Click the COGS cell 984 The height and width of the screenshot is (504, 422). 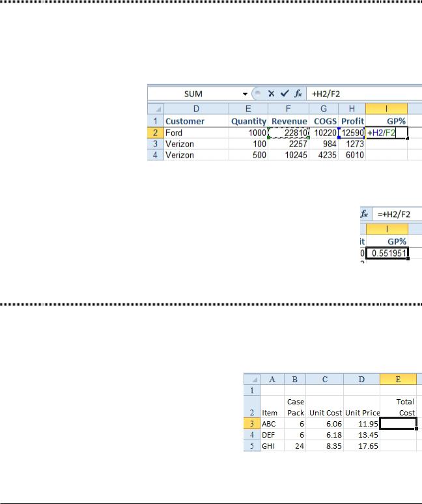pos(324,144)
